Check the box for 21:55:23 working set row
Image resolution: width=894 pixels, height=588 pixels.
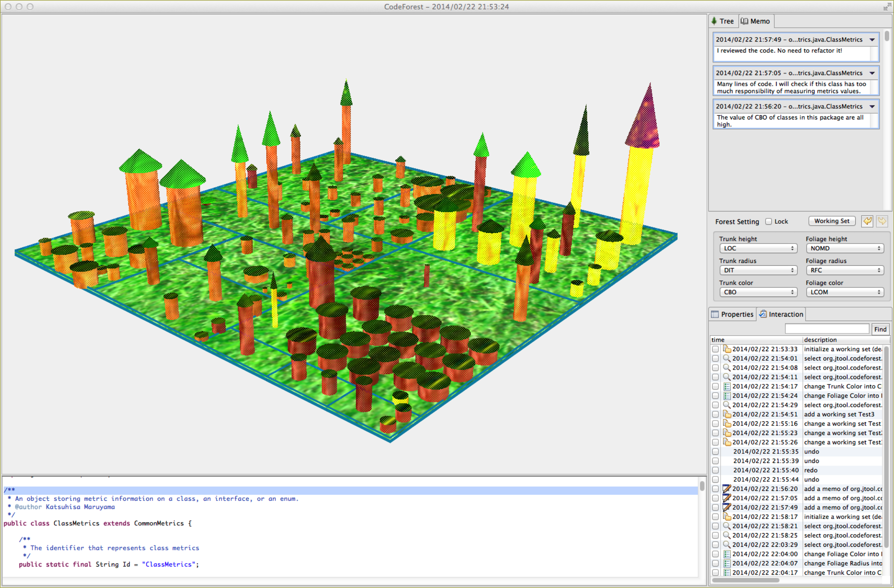(x=715, y=433)
